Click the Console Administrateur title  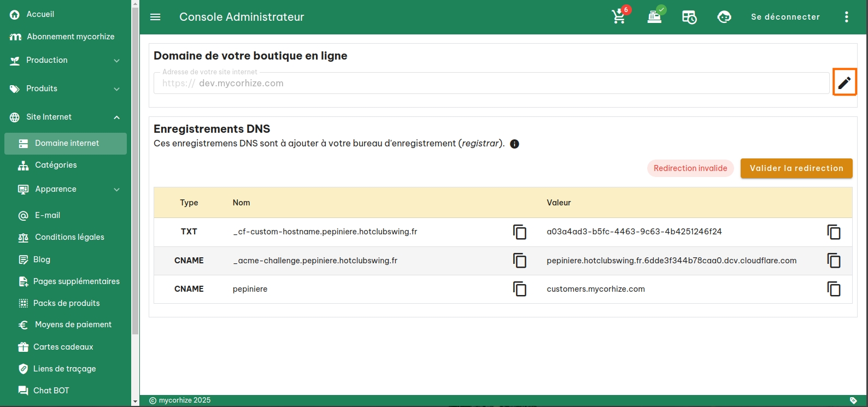242,17
